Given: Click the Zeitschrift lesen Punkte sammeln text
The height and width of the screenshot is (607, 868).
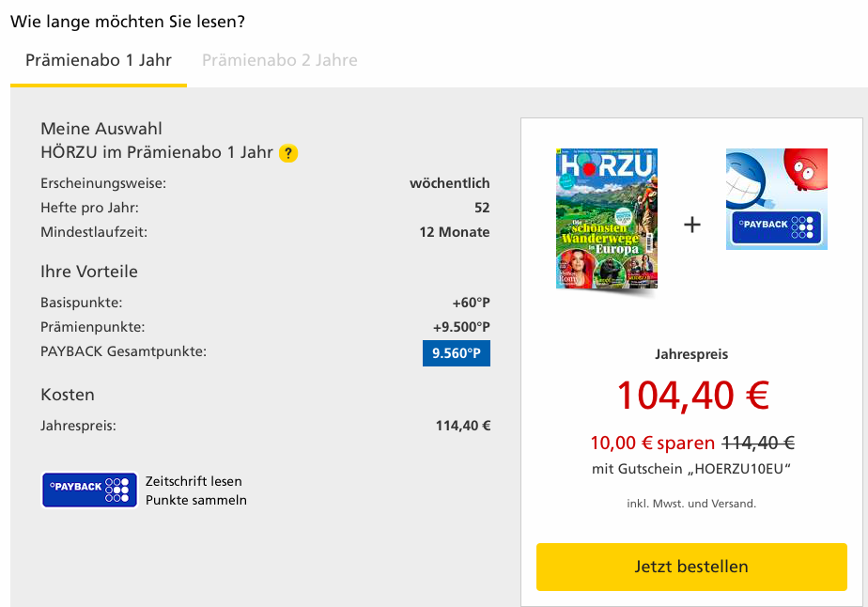Looking at the screenshot, I should point(195,490).
